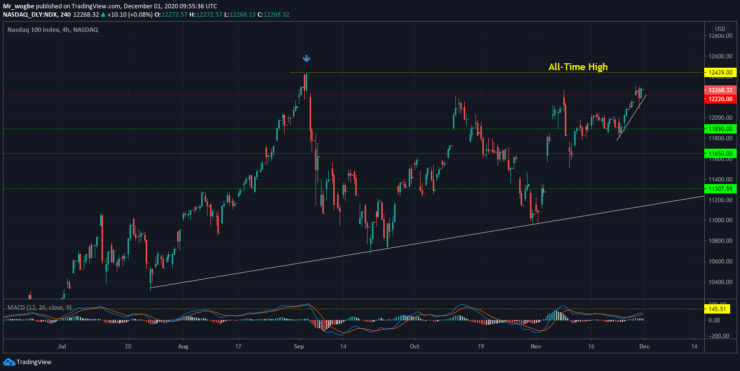
Task: Click the Nov label on time axis
Action: tap(536, 346)
